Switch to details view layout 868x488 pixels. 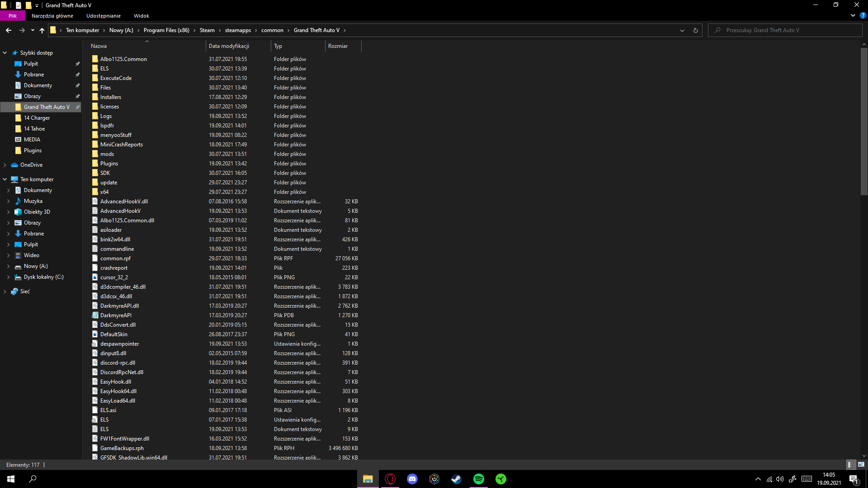pos(849,465)
